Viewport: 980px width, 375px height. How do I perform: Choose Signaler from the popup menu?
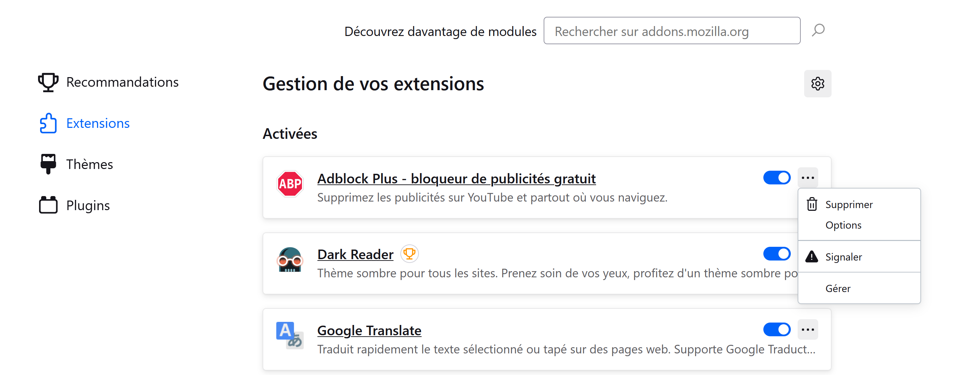(859, 257)
